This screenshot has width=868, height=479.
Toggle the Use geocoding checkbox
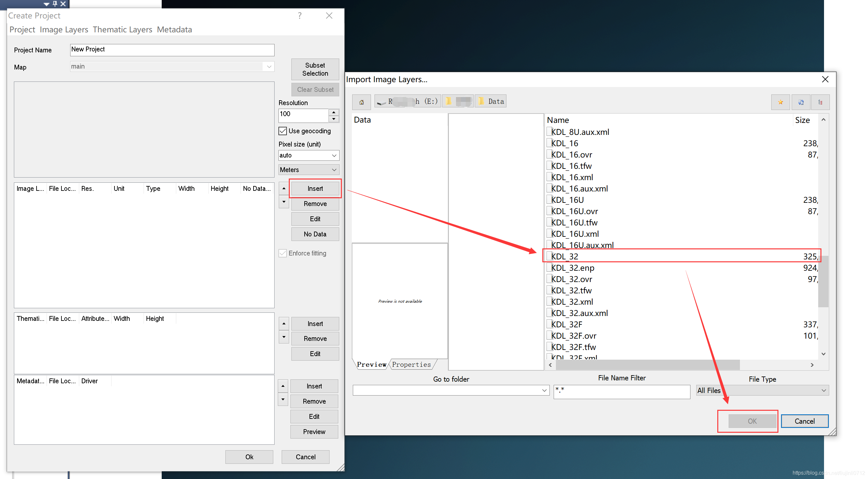tap(283, 131)
